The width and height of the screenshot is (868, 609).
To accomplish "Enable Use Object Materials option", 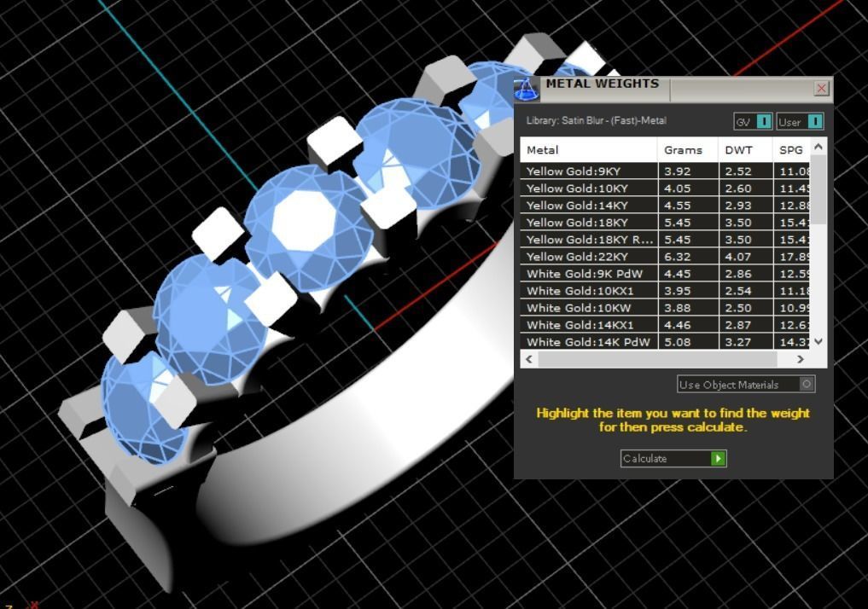I will (746, 385).
